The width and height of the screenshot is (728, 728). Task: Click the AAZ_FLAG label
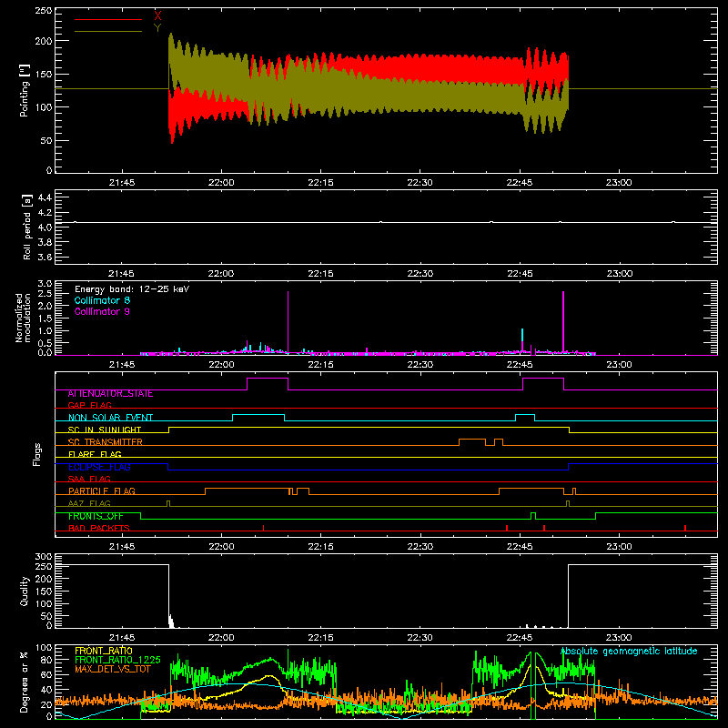[x=89, y=503]
